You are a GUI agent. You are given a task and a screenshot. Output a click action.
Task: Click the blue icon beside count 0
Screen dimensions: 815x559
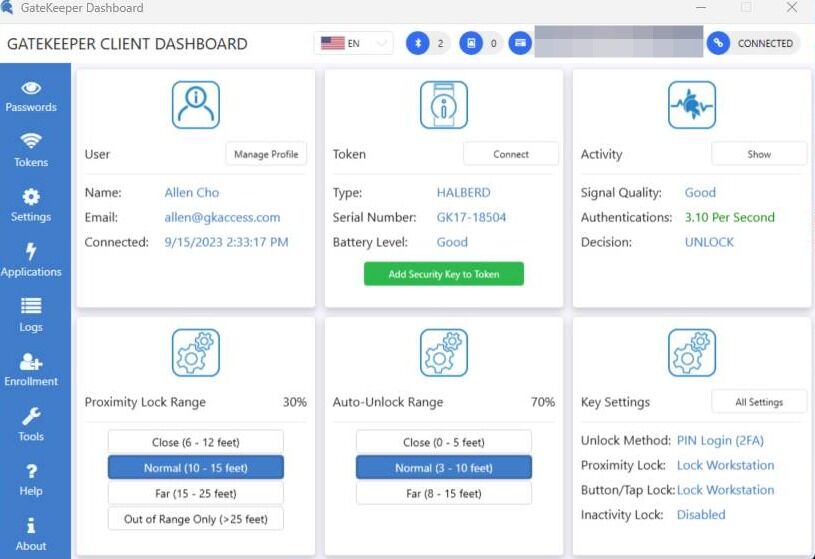(471, 43)
